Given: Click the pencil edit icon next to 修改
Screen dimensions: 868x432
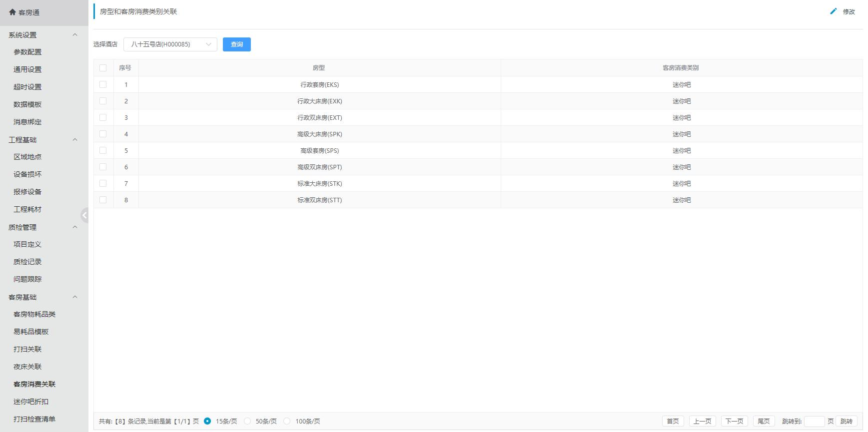Looking at the screenshot, I should (833, 11).
